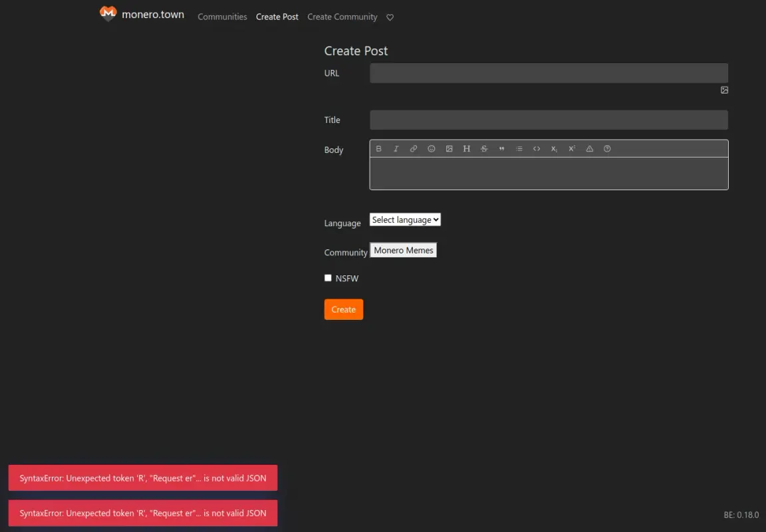Screen dimensions: 766x532
Task: Click the monero.town logo icon
Action: point(108,14)
